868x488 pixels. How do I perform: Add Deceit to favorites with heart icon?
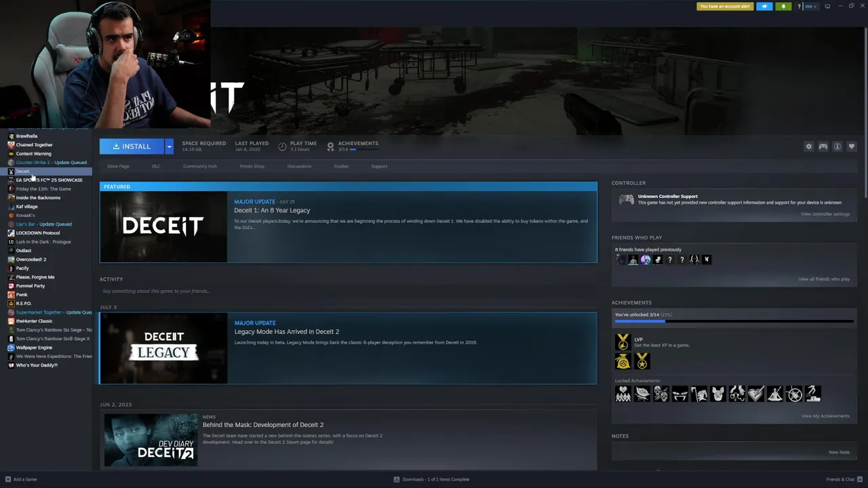click(852, 146)
